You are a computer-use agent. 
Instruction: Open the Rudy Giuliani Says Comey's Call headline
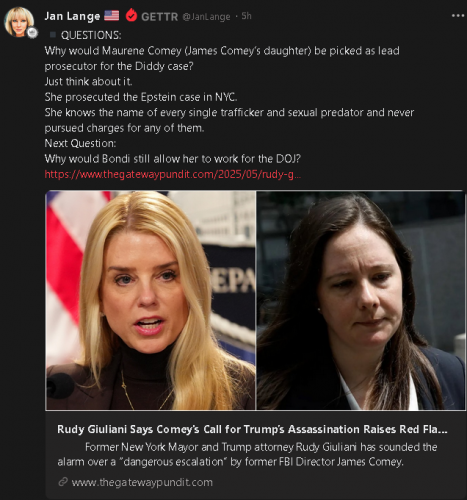[252, 429]
